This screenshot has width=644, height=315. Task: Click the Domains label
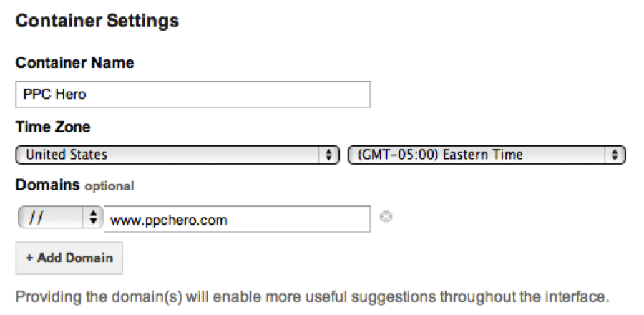coord(48,185)
